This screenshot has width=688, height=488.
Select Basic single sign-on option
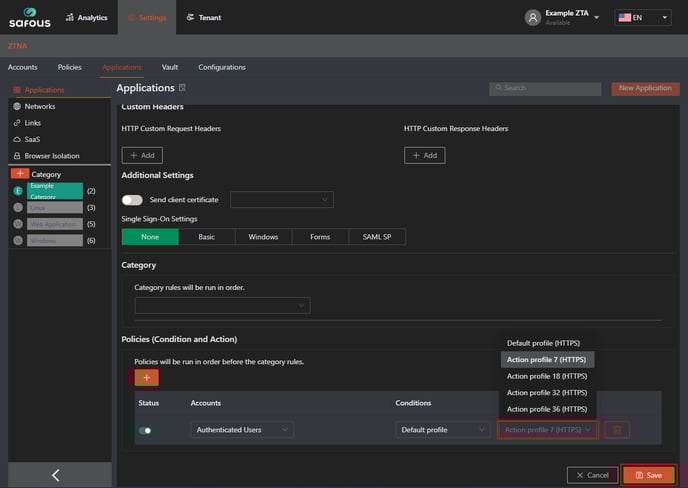click(206, 237)
